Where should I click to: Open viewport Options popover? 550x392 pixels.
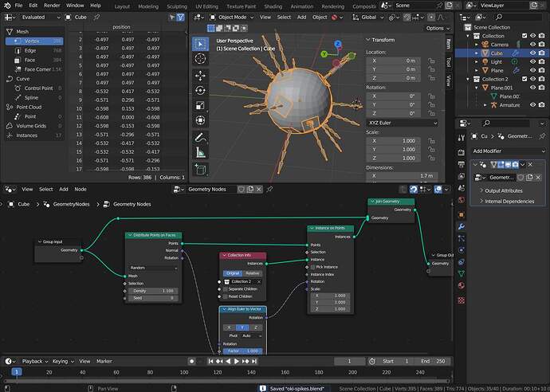(x=438, y=29)
